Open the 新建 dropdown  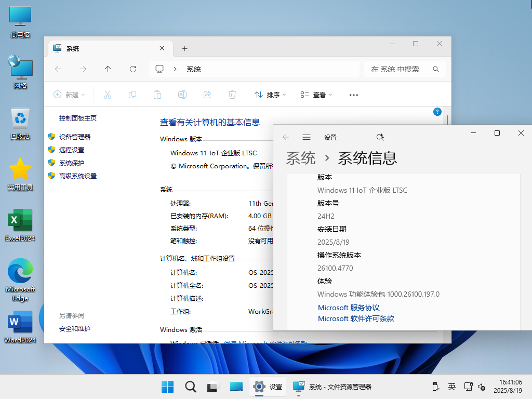pyautogui.click(x=69, y=95)
